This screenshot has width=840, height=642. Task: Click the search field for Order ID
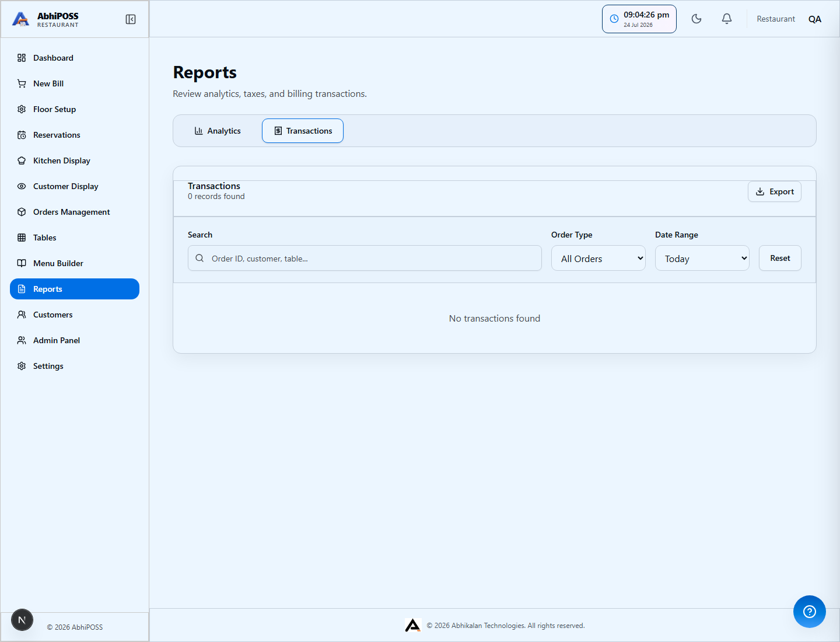365,258
